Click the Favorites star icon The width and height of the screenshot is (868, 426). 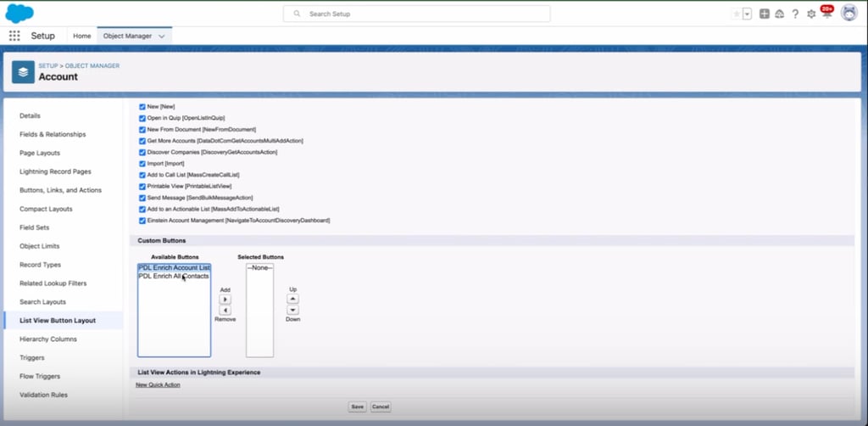click(737, 14)
